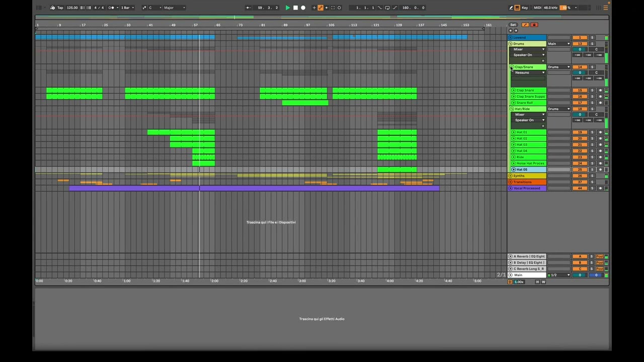Unfold the Clap Snare track
The image size is (644, 362).
(x=513, y=90)
